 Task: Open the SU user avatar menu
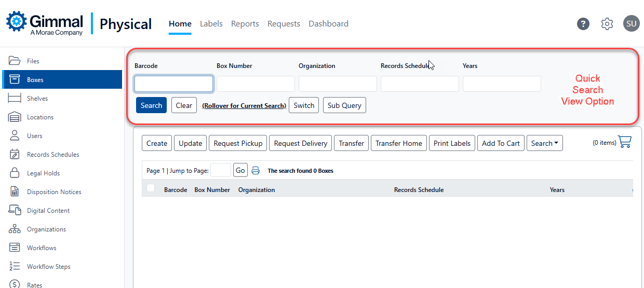coord(631,24)
